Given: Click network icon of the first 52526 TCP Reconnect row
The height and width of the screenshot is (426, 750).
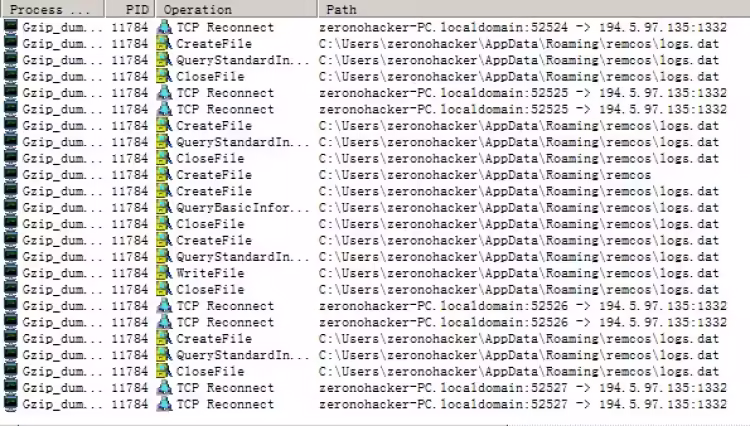Looking at the screenshot, I should pos(164,306).
